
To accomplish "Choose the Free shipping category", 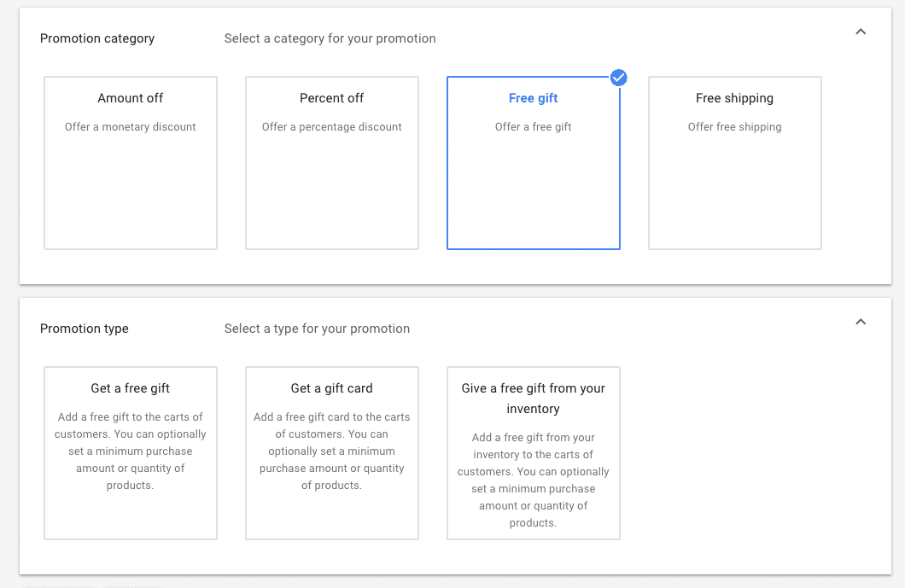I will 734,162.
